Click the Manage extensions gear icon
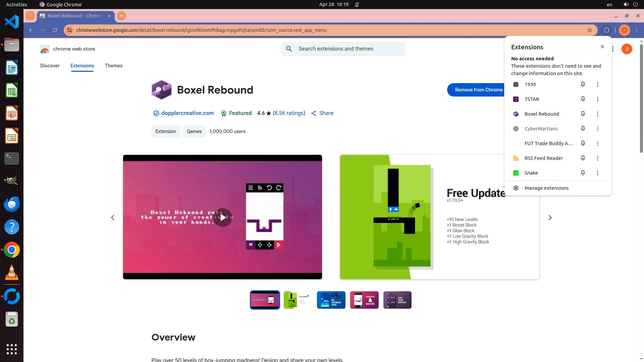Screen dimensions: 644x362 tap(516, 188)
